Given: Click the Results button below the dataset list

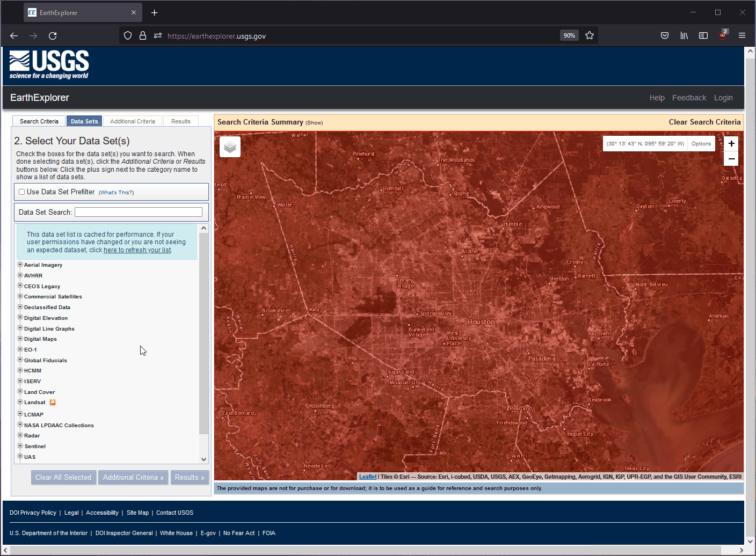Looking at the screenshot, I should click(x=190, y=477).
